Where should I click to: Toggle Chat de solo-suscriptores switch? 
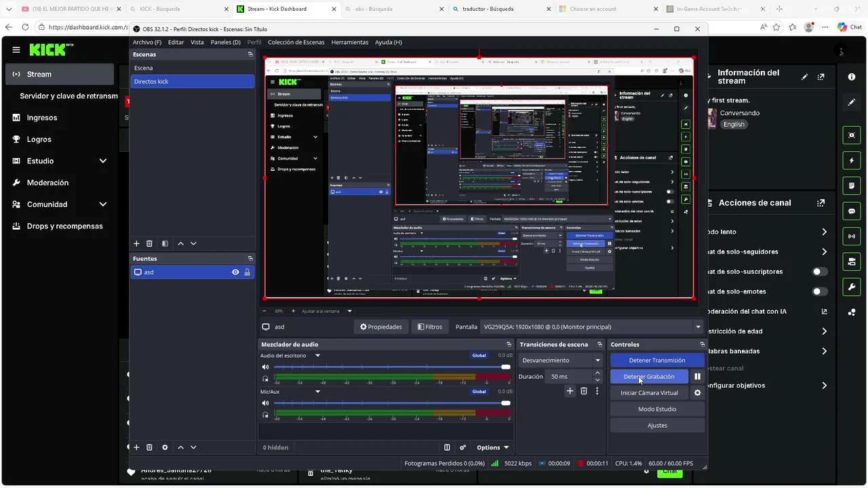click(x=820, y=272)
